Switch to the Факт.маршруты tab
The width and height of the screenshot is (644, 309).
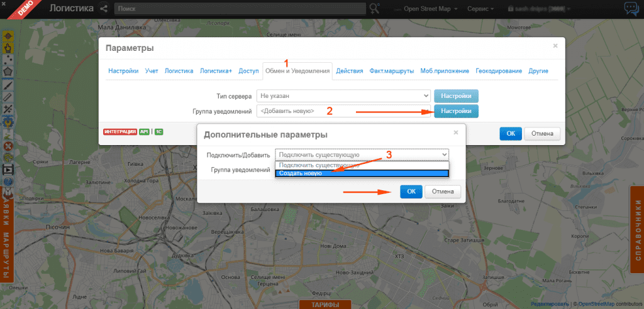(391, 71)
